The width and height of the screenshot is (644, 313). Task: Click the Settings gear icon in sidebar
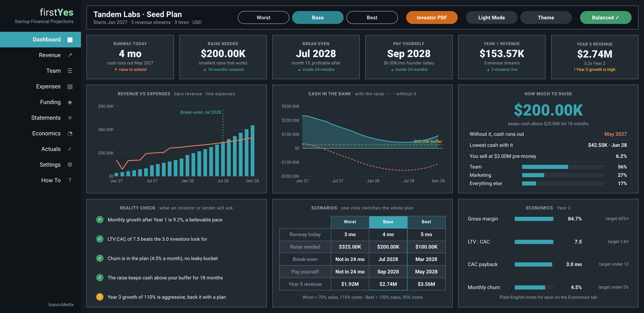70,165
